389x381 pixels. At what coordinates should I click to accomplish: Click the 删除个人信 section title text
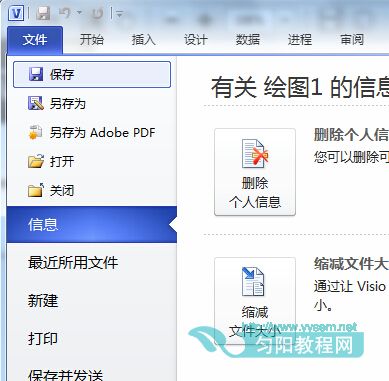(351, 135)
